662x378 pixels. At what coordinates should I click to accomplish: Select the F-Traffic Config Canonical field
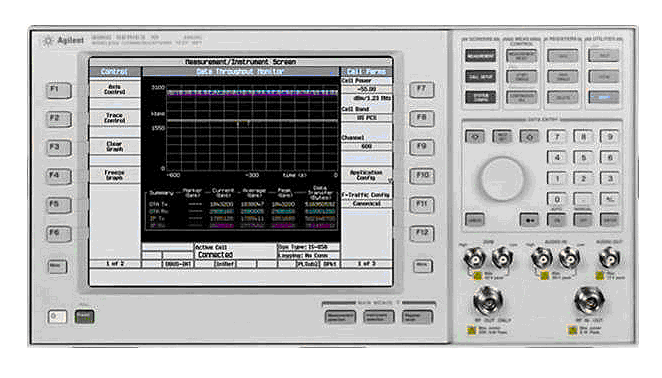tap(366, 204)
